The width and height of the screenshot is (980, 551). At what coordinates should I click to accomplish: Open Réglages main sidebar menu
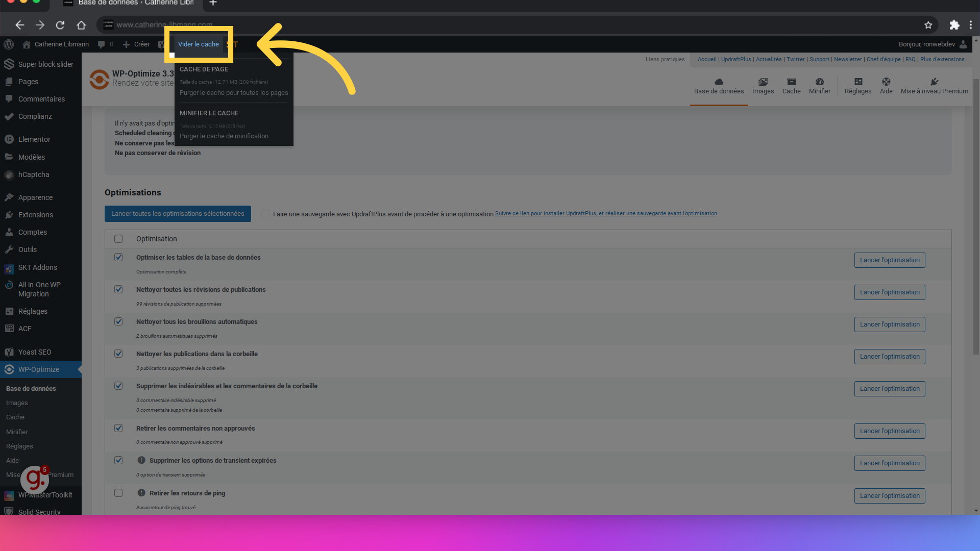pyautogui.click(x=41, y=311)
